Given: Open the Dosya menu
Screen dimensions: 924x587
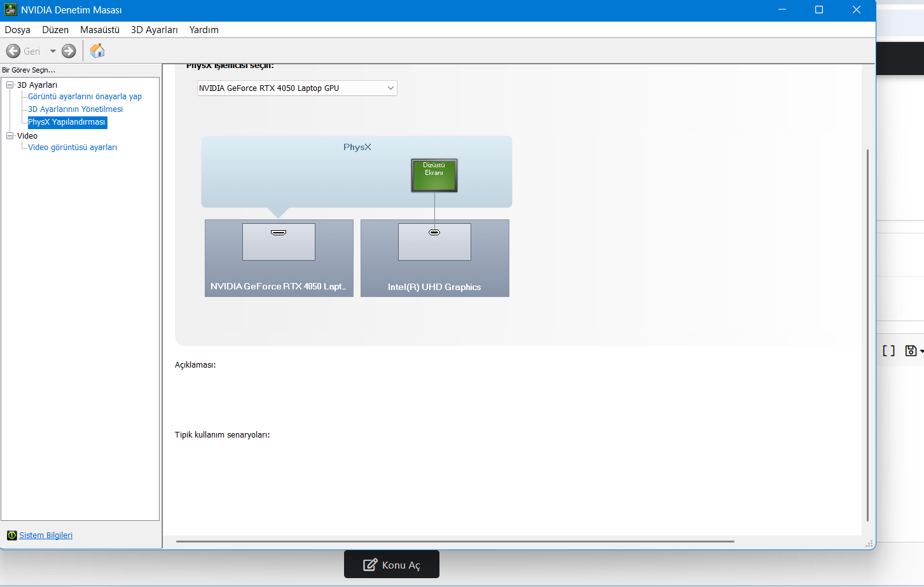Looking at the screenshot, I should tap(18, 30).
